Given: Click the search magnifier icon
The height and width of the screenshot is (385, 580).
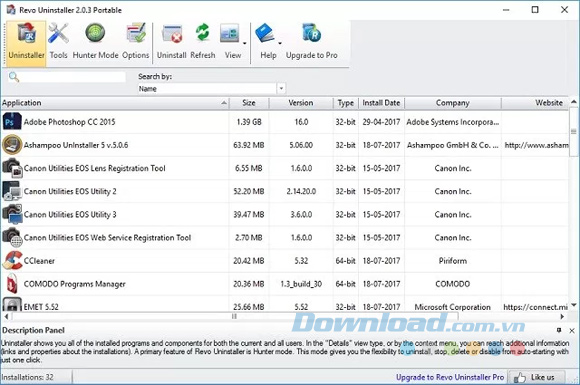Looking at the screenshot, I should 14,77.
